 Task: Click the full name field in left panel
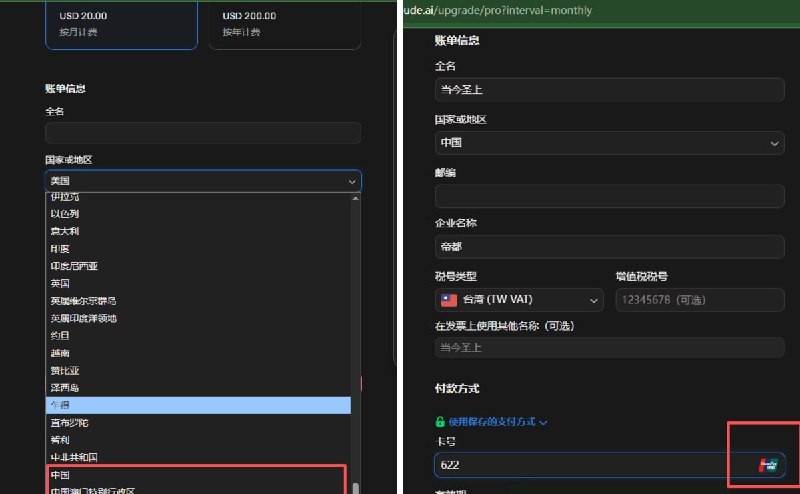(203, 133)
